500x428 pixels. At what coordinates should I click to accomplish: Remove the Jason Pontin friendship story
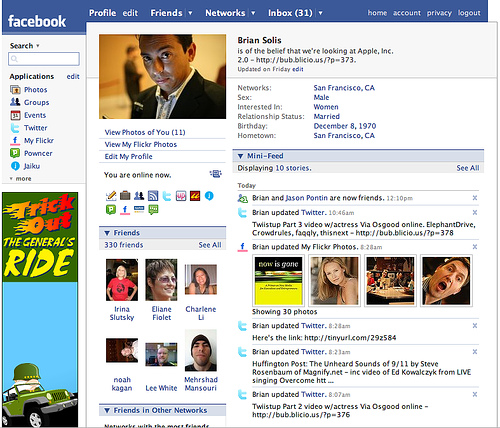point(475,198)
